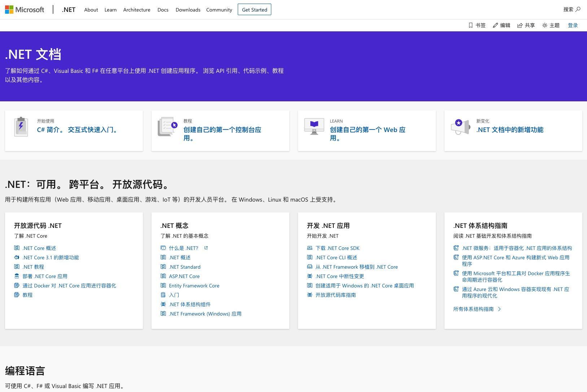
Task: Open ASP.NET Core link
Action: click(184, 276)
